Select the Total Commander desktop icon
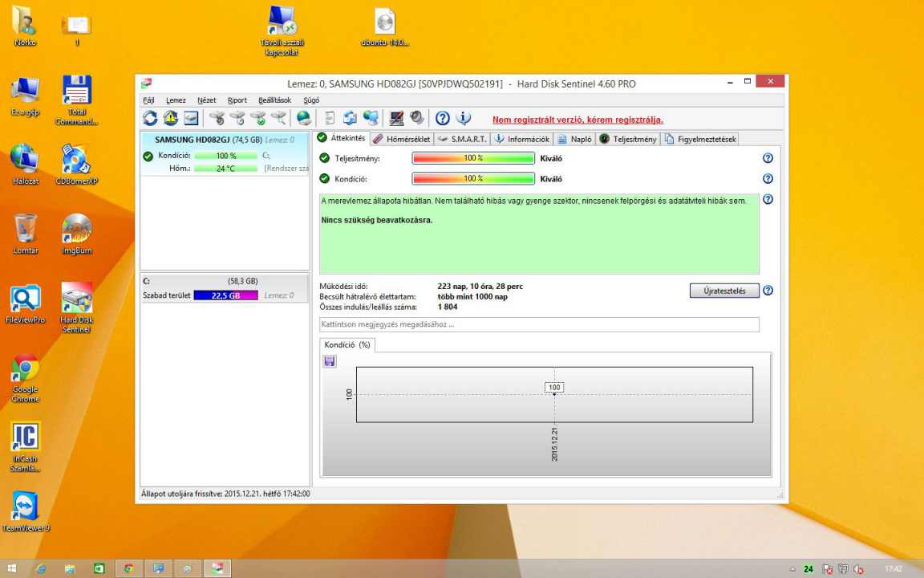 point(77,100)
